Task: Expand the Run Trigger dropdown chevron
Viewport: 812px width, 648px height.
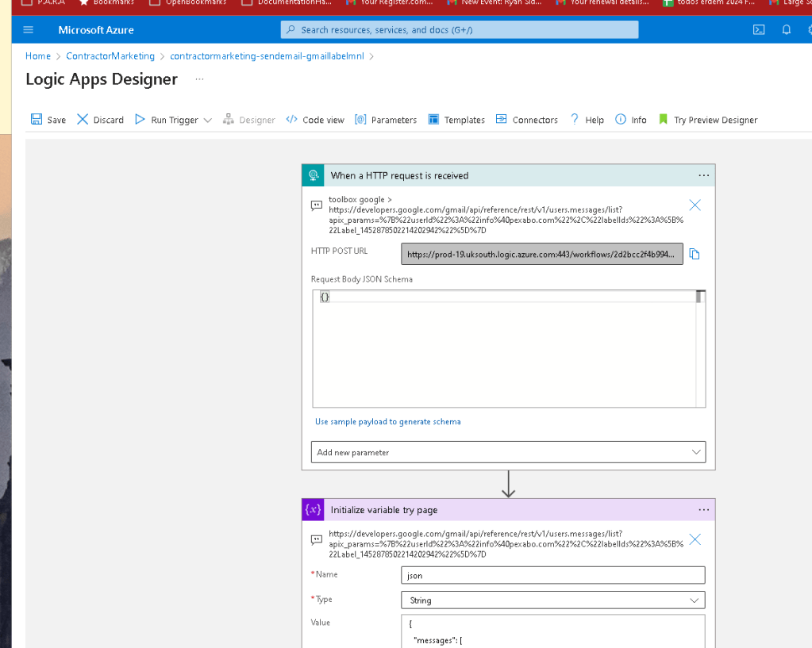Action: point(208,120)
